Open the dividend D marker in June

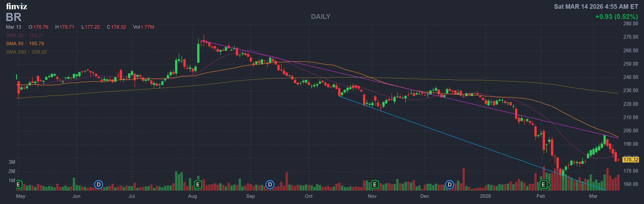(x=99, y=185)
